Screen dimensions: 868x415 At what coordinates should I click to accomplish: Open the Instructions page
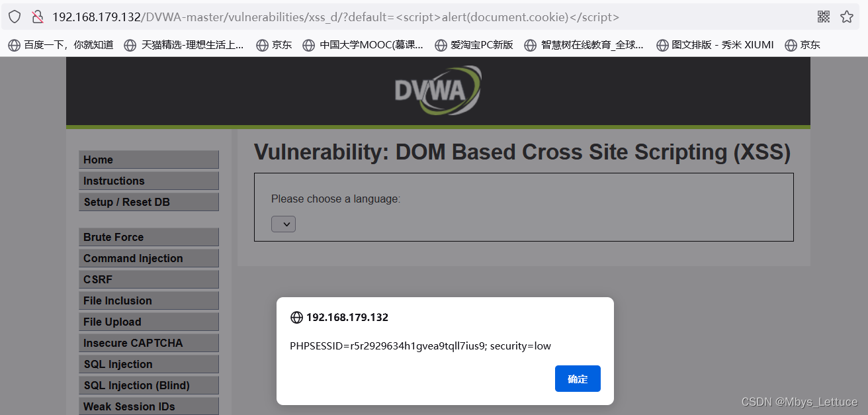pyautogui.click(x=148, y=181)
